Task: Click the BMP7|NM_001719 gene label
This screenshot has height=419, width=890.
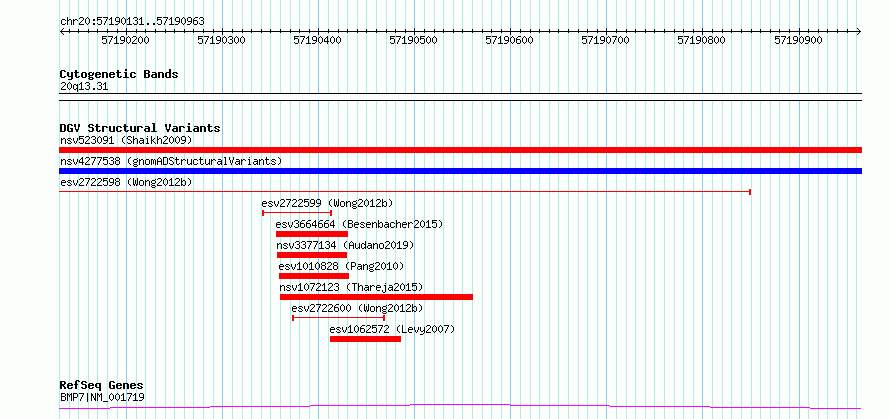Action: (102, 397)
